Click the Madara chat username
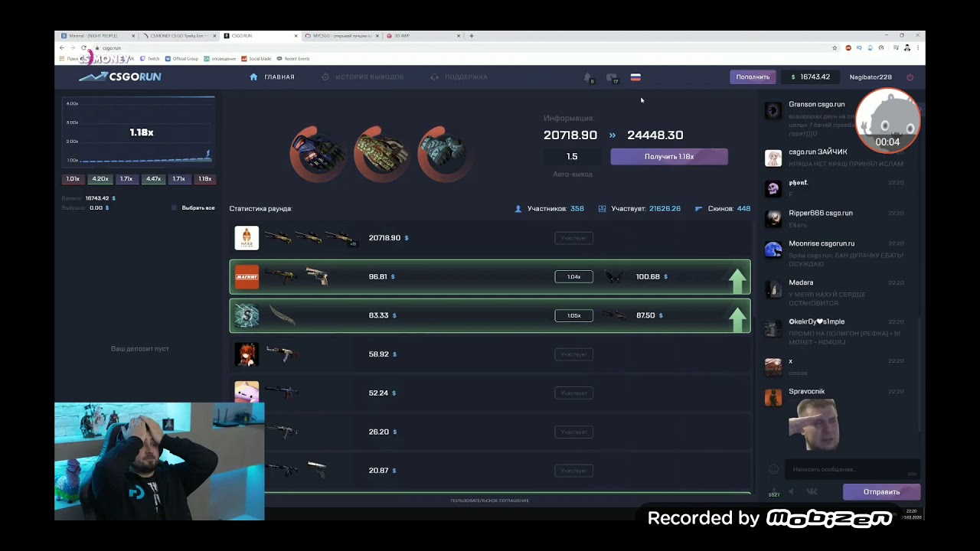This screenshot has width=980, height=551. click(801, 282)
